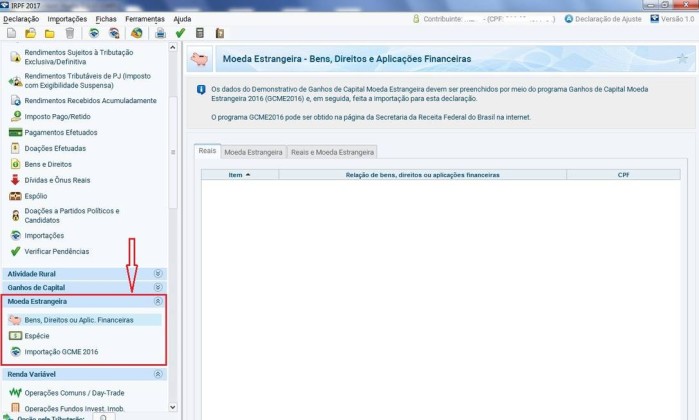This screenshot has width=699, height=420.
Task: Open Pagamentos Efetuados in sidebar
Action: [x=61, y=132]
